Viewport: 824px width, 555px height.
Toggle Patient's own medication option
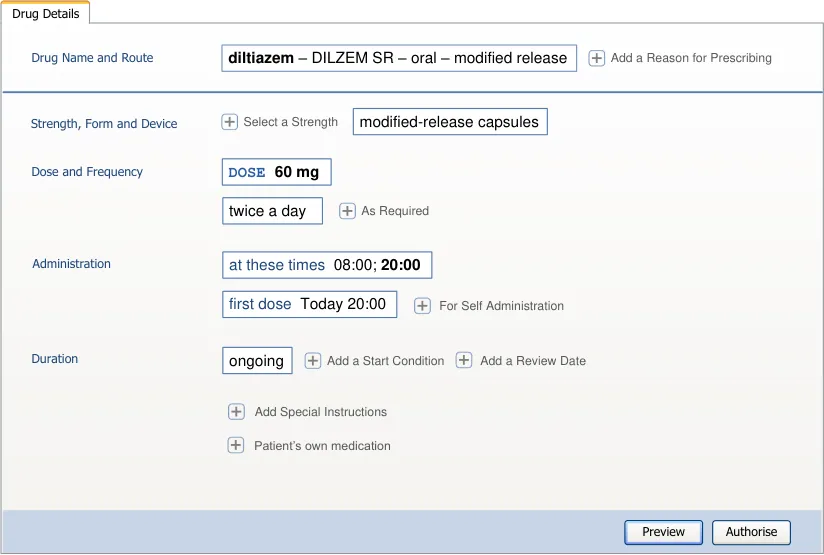(236, 445)
